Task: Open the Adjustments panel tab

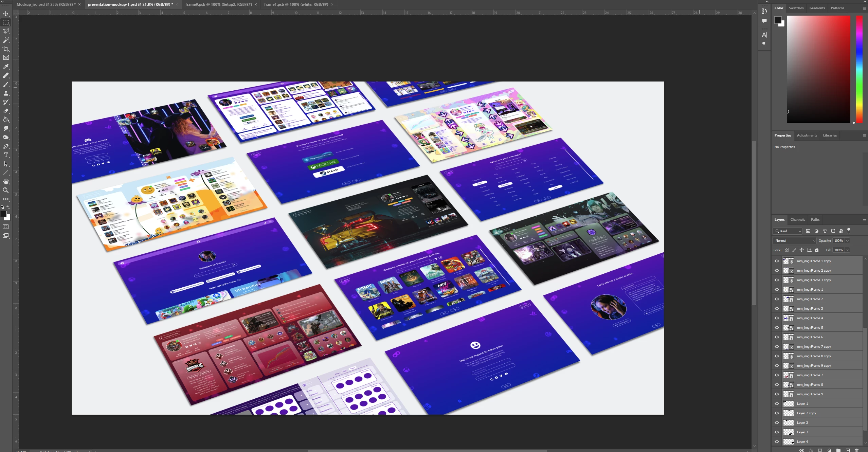Action: tap(807, 135)
